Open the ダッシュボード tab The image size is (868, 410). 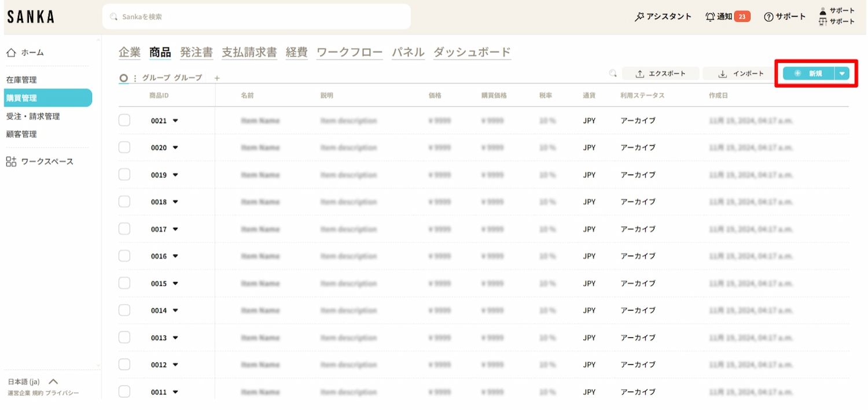coord(472,52)
